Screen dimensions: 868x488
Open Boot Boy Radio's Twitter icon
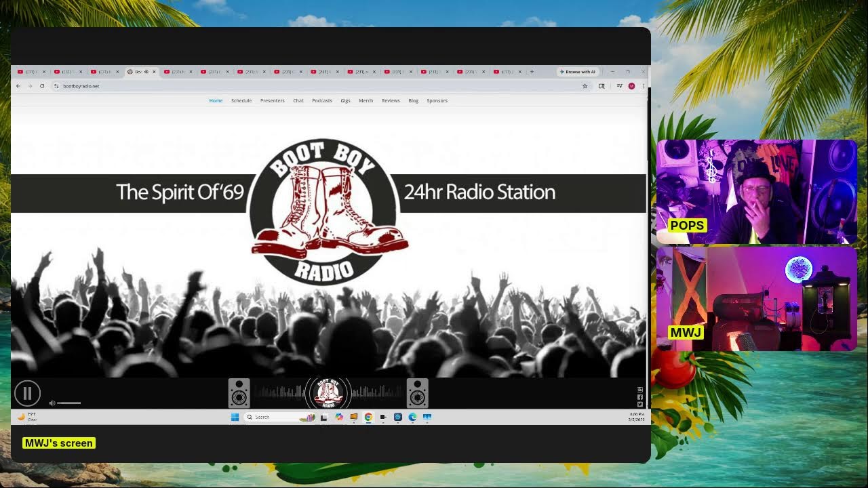point(640,405)
